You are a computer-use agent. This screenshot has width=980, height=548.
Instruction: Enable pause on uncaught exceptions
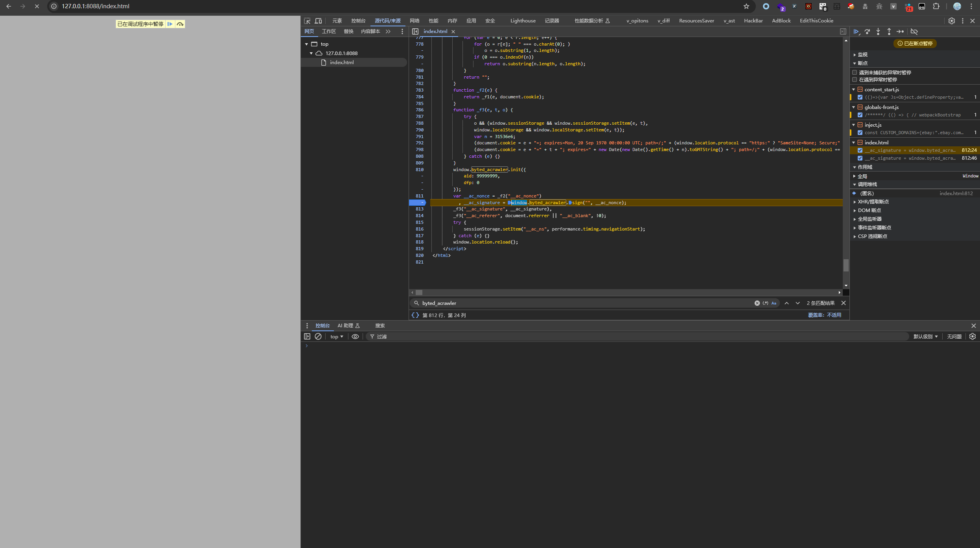[855, 72]
